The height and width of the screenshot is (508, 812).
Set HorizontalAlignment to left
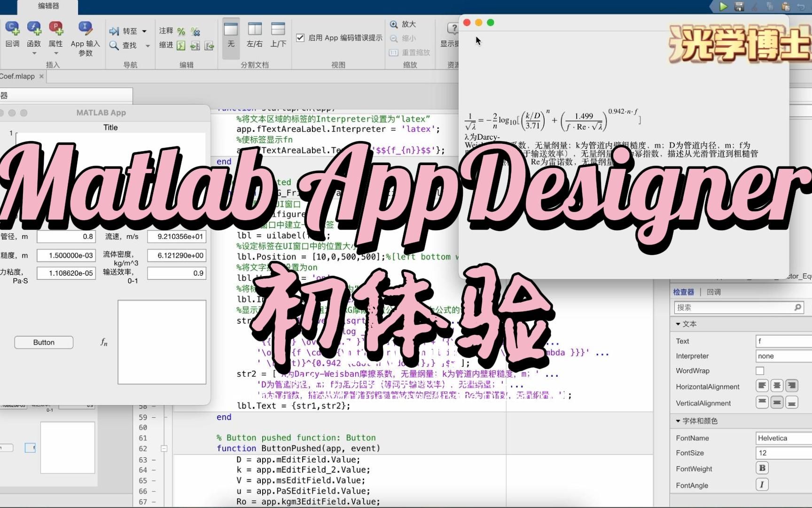point(762,386)
